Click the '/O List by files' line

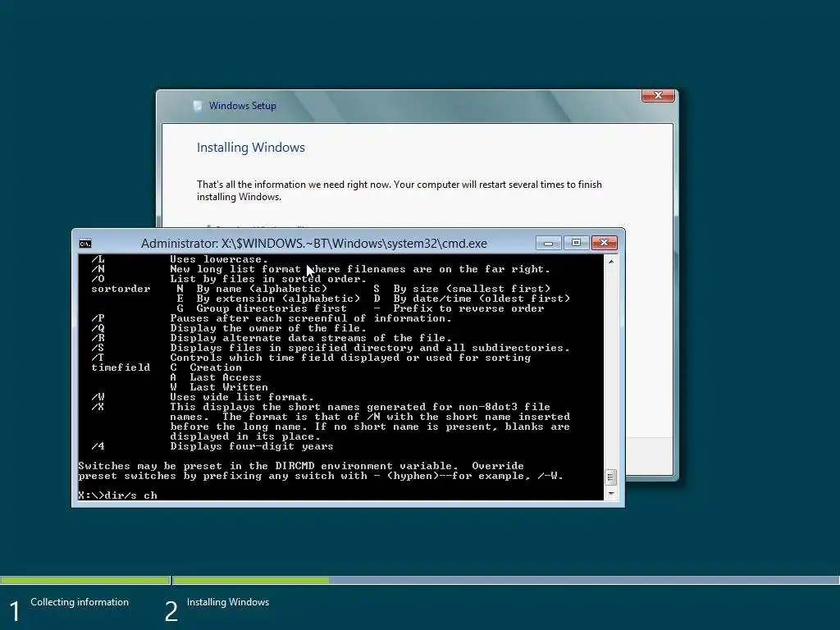(229, 279)
